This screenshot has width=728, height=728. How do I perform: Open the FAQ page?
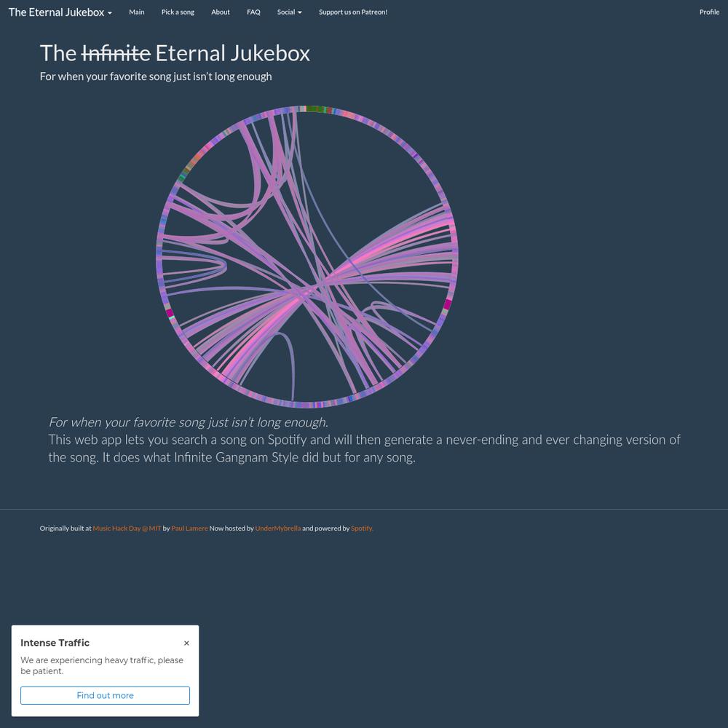pos(253,12)
